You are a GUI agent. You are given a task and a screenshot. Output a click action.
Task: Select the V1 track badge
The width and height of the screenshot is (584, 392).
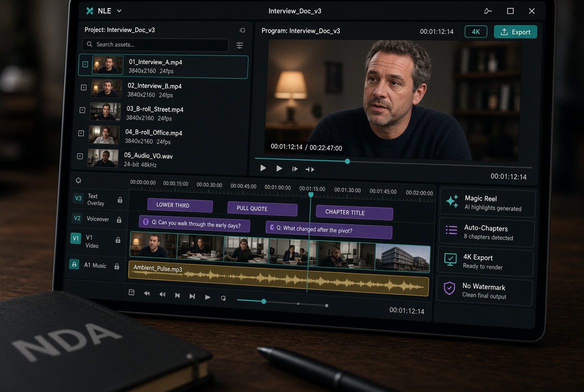[x=75, y=238]
